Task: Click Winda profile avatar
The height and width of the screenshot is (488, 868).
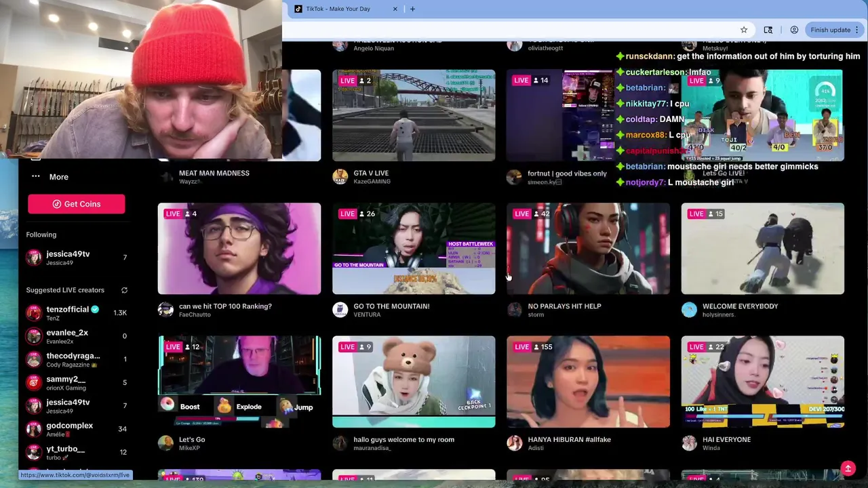Action: click(x=689, y=443)
